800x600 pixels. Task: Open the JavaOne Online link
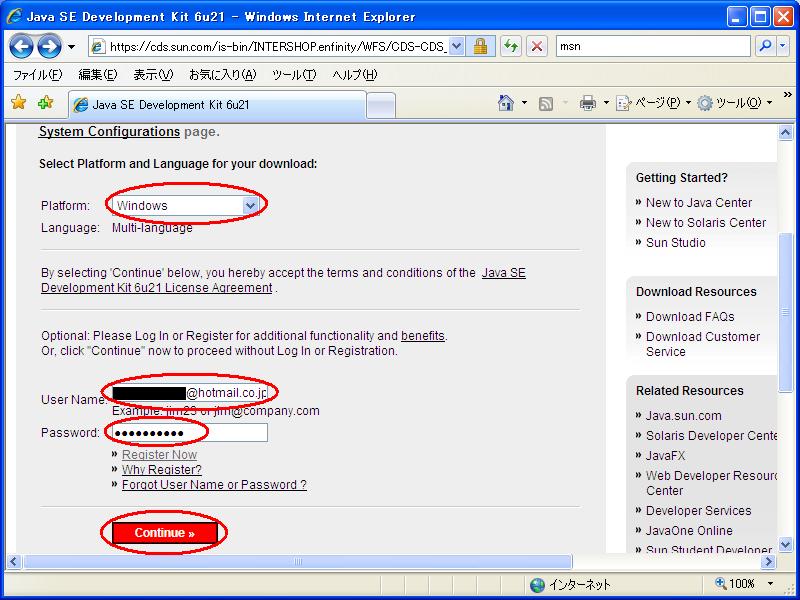pyautogui.click(x=689, y=531)
